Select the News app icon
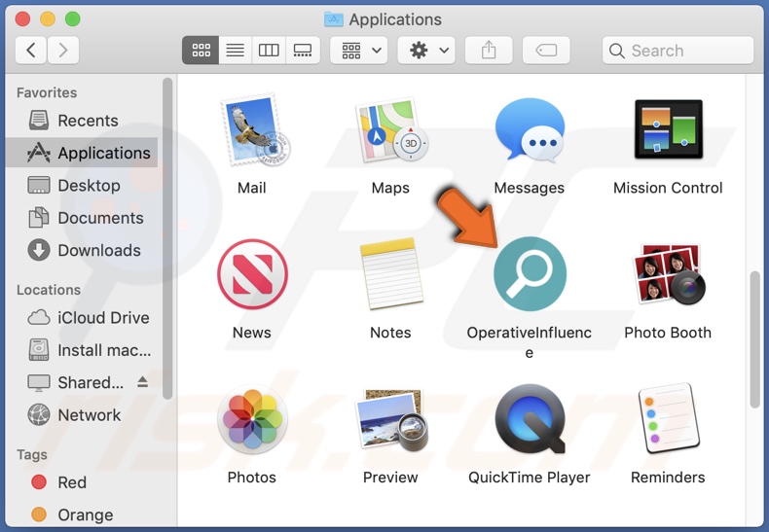Screen dimensions: 769x532 252,274
